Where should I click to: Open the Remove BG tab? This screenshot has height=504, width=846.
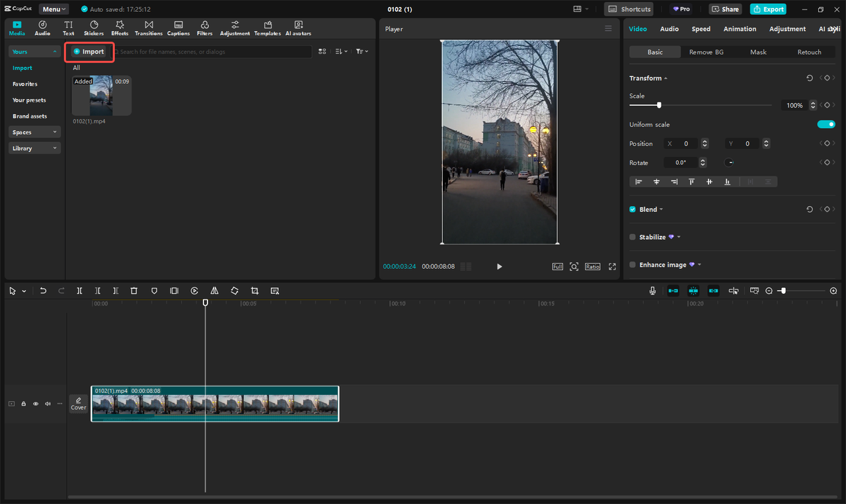[705, 52]
